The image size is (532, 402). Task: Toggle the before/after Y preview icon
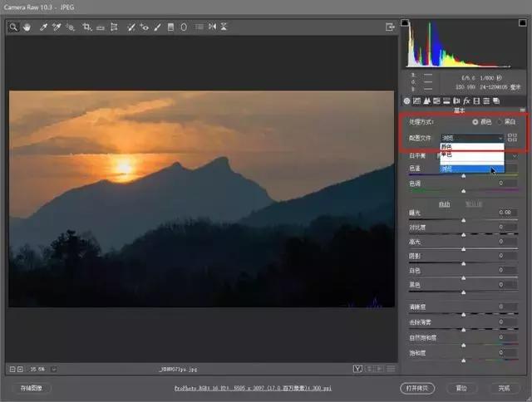357,369
